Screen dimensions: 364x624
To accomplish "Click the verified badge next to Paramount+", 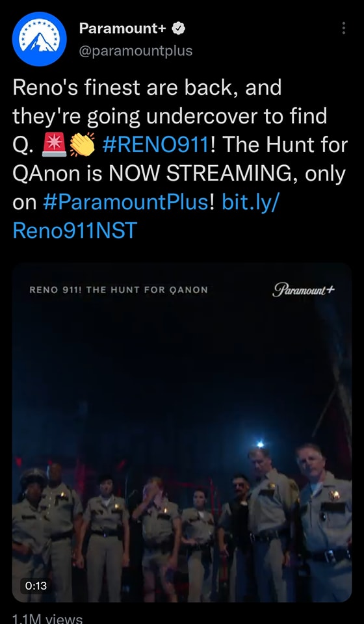I will [178, 28].
